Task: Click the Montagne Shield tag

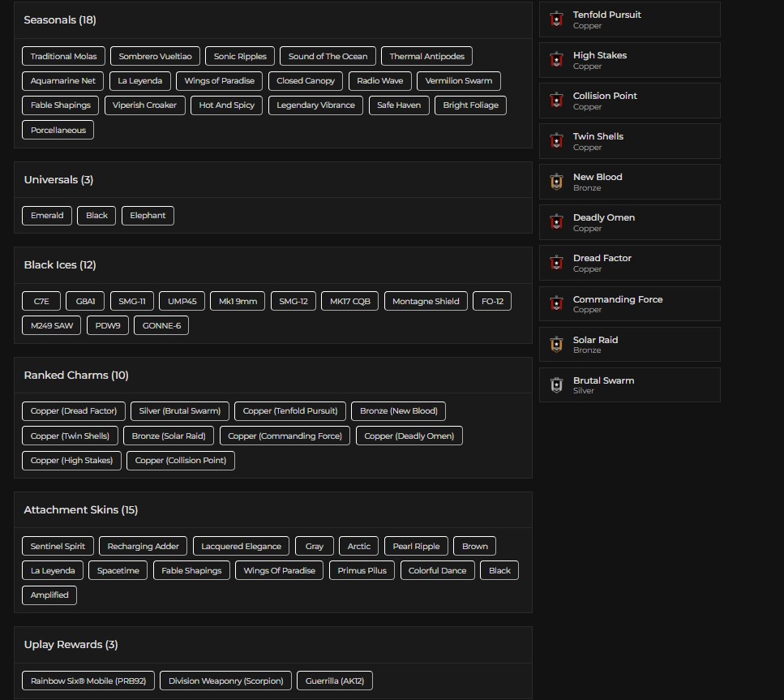Action: pos(426,301)
